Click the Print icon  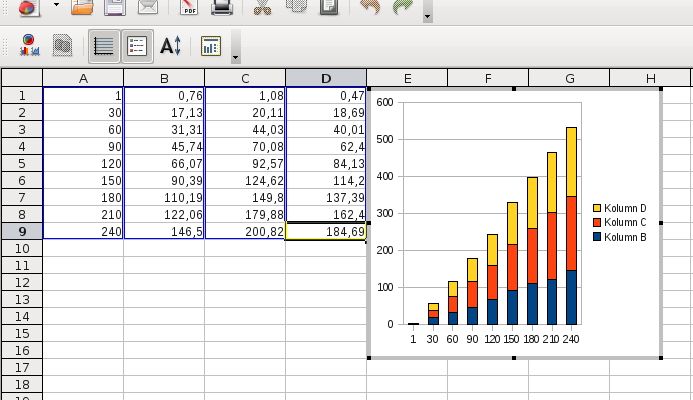[222, 7]
